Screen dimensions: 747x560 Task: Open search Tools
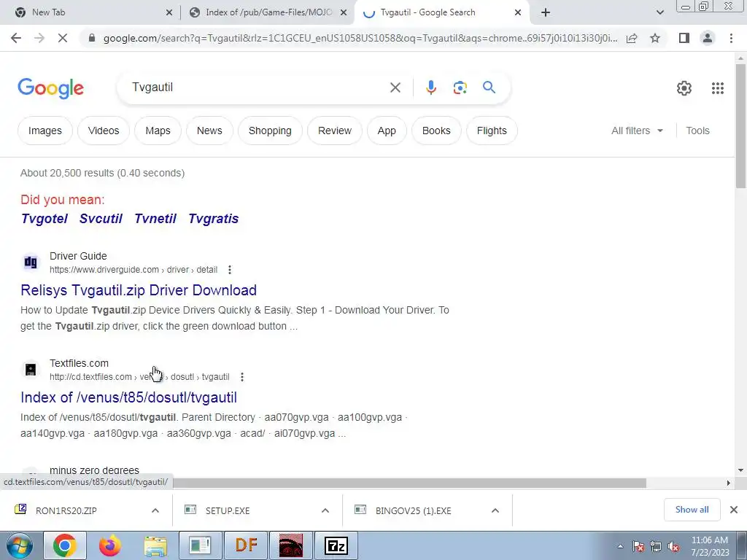pyautogui.click(x=697, y=131)
